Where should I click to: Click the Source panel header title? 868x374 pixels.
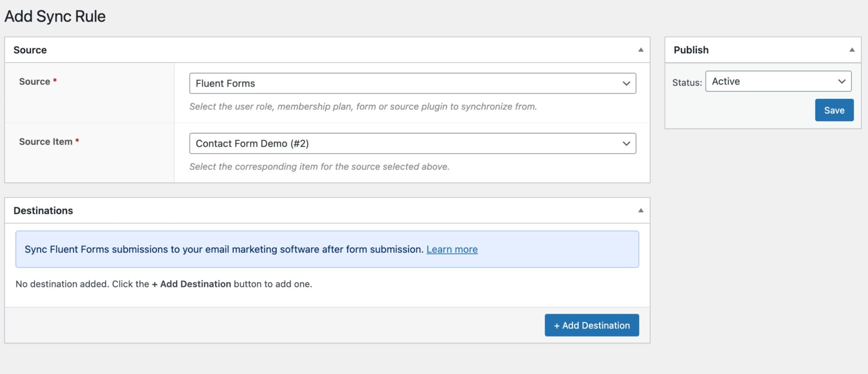(x=30, y=50)
